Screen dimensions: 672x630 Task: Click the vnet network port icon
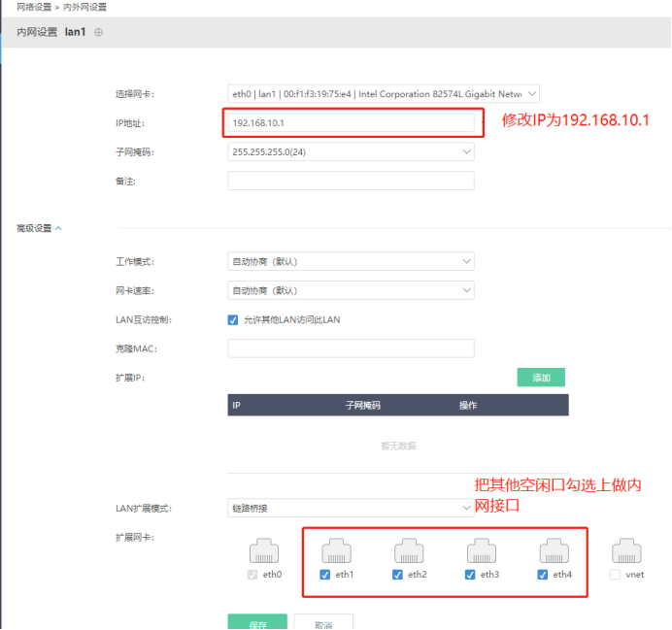pyautogui.click(x=626, y=552)
